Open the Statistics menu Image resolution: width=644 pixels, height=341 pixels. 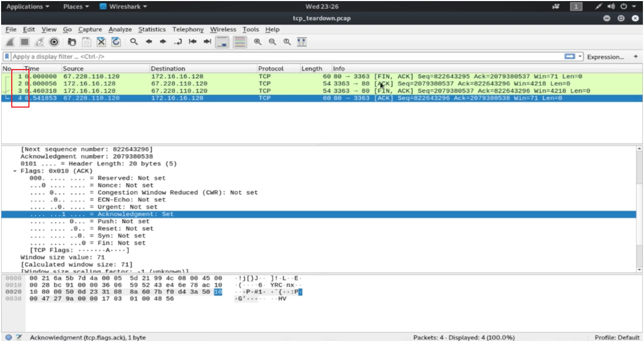152,29
